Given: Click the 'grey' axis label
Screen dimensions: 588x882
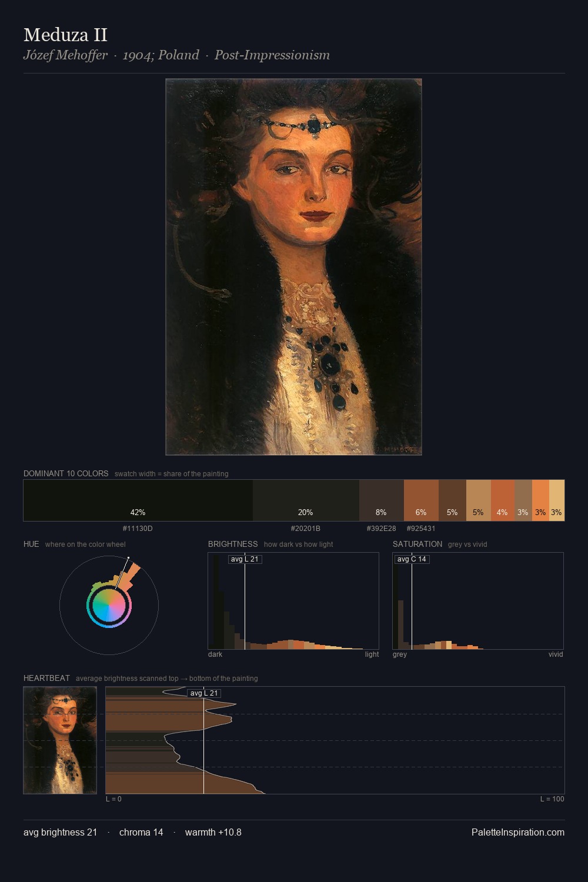Looking at the screenshot, I should 400,654.
